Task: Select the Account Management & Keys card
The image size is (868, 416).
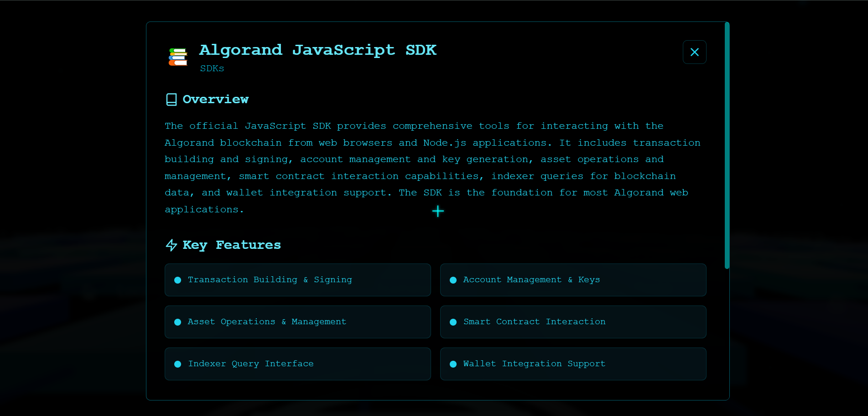Action: (x=573, y=280)
